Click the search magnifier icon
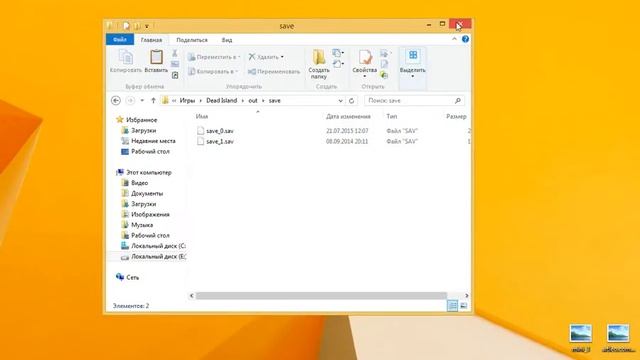This screenshot has height=360, width=640. (458, 101)
